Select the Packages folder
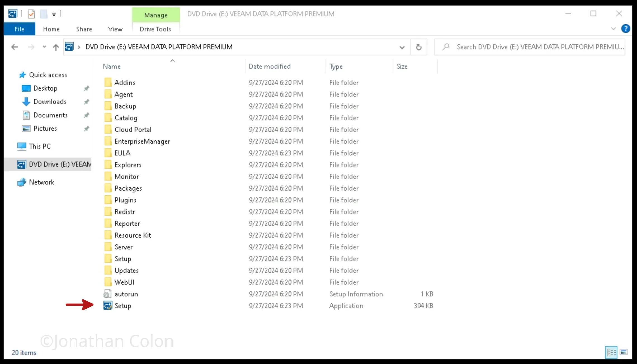Viewport: 637px width, 364px height. click(x=123, y=188)
